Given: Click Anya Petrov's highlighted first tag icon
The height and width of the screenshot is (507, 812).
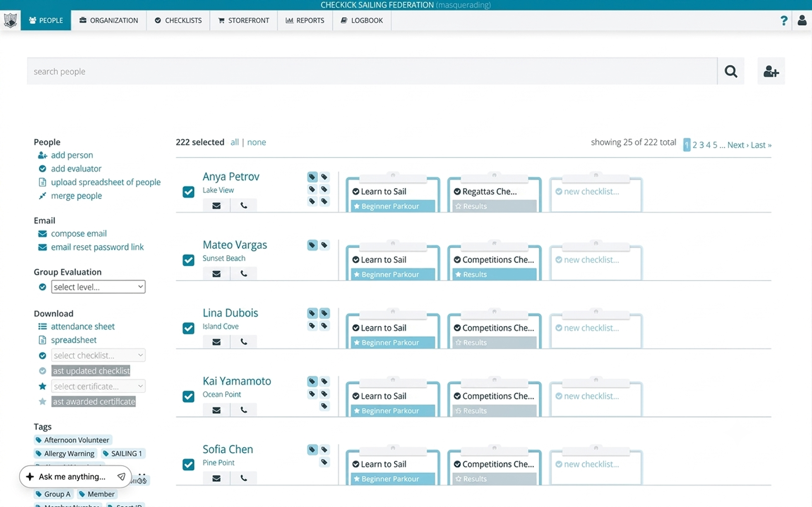Looking at the screenshot, I should pos(312,177).
